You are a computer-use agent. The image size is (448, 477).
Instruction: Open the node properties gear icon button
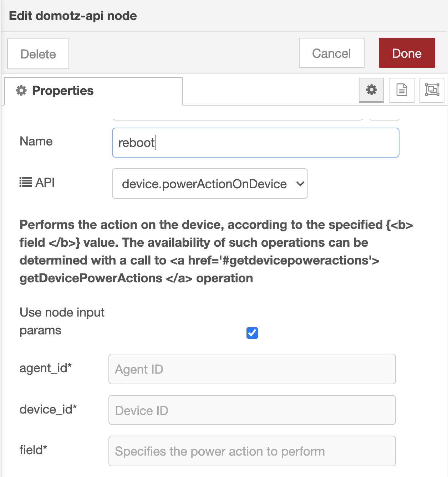371,90
